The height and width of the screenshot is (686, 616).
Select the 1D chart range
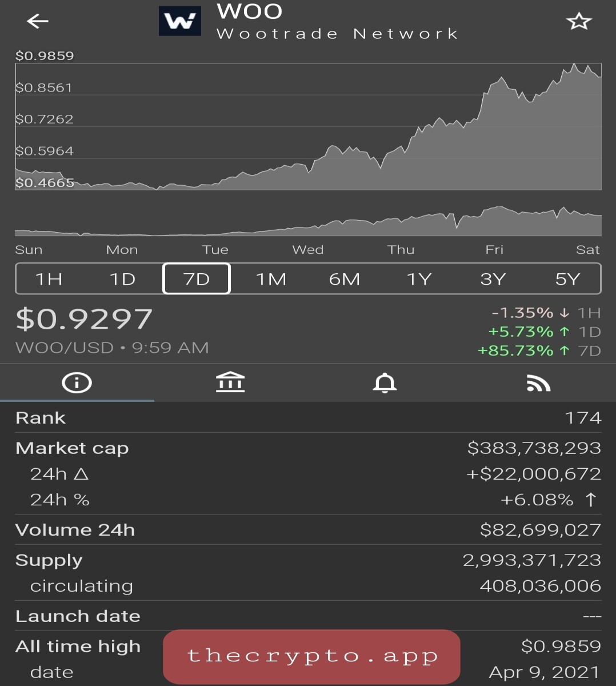tap(123, 279)
